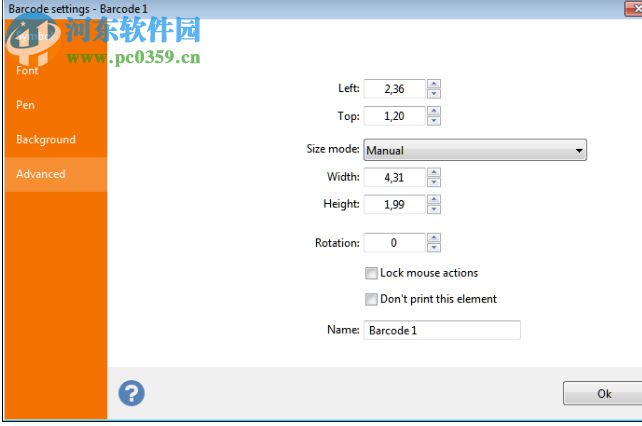The image size is (642, 426).
Task: Increase the Height value with up arrow
Action: (x=434, y=199)
